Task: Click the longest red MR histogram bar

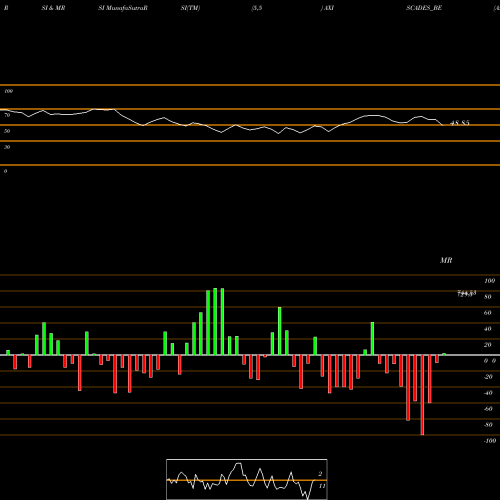Action: [x=422, y=395]
